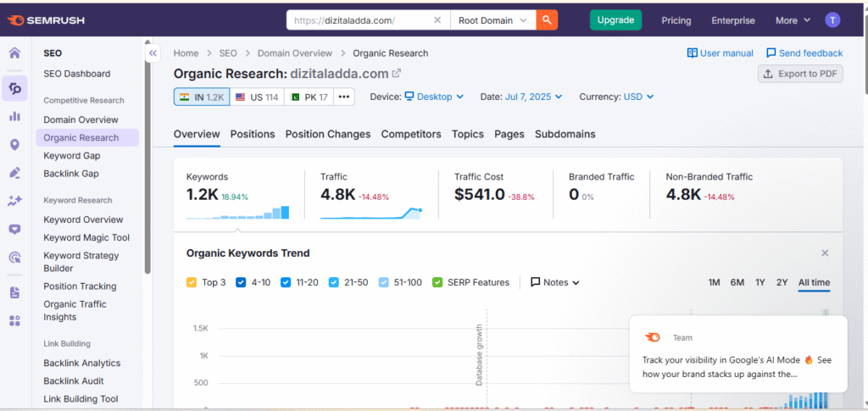Open the Social chat-heart rail icon
868x411 pixels.
[x=15, y=229]
